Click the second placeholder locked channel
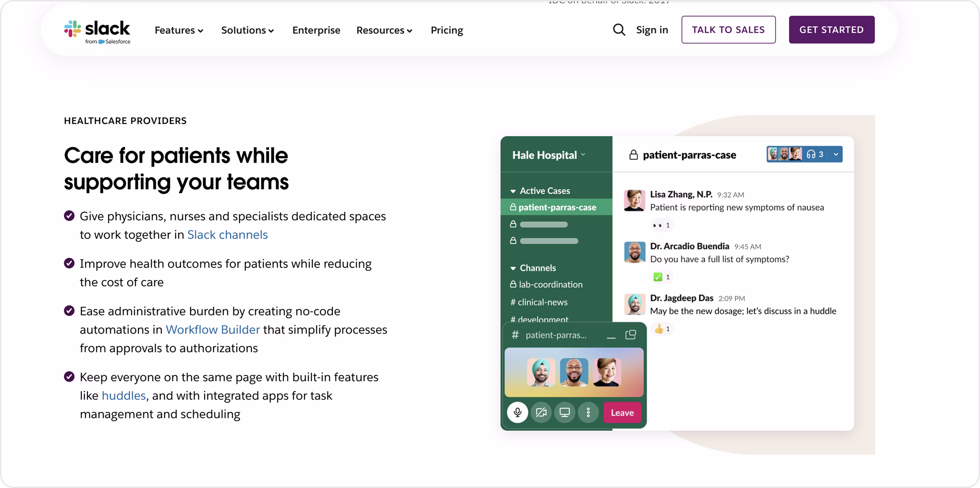This screenshot has height=488, width=980. [544, 241]
